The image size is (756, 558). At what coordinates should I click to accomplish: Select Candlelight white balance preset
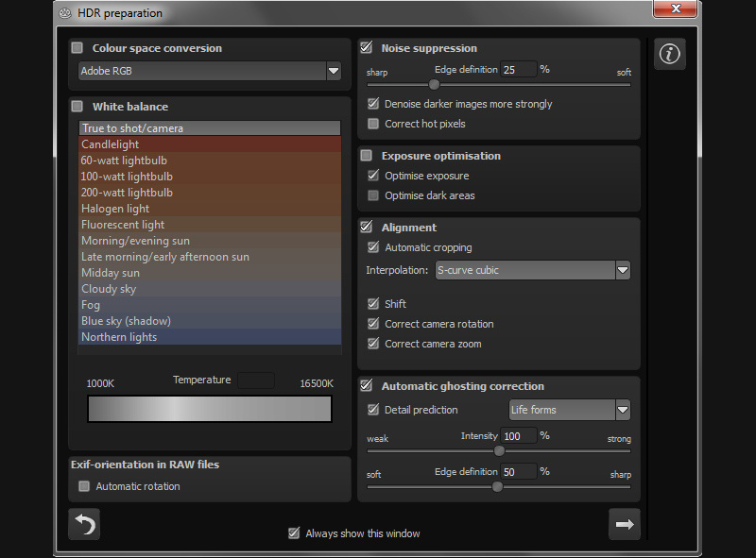point(210,144)
